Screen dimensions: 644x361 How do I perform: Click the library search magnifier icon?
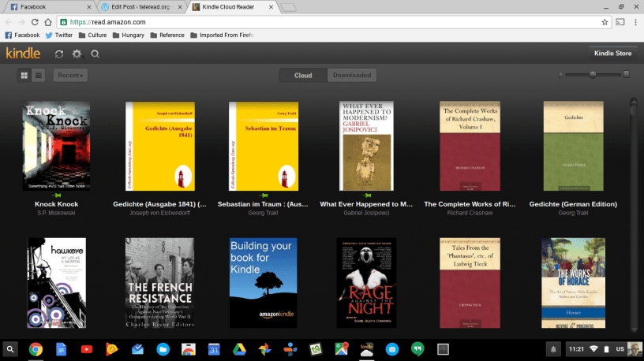pos(95,54)
